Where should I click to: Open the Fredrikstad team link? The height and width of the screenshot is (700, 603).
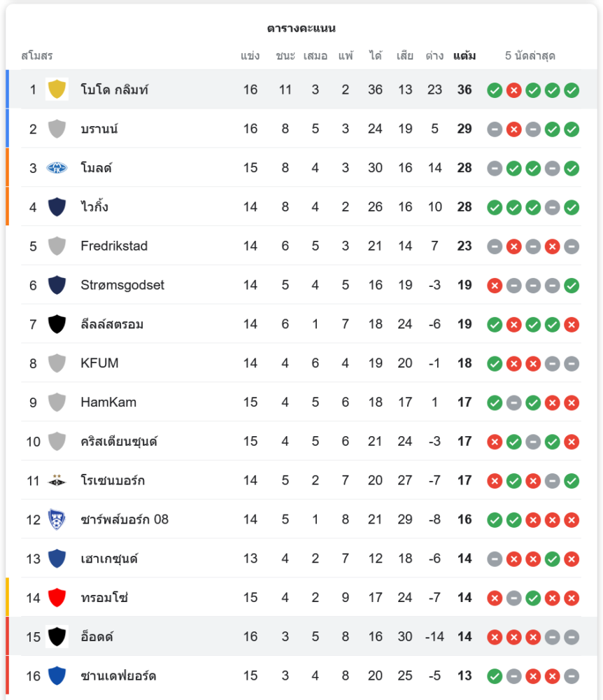point(114,246)
